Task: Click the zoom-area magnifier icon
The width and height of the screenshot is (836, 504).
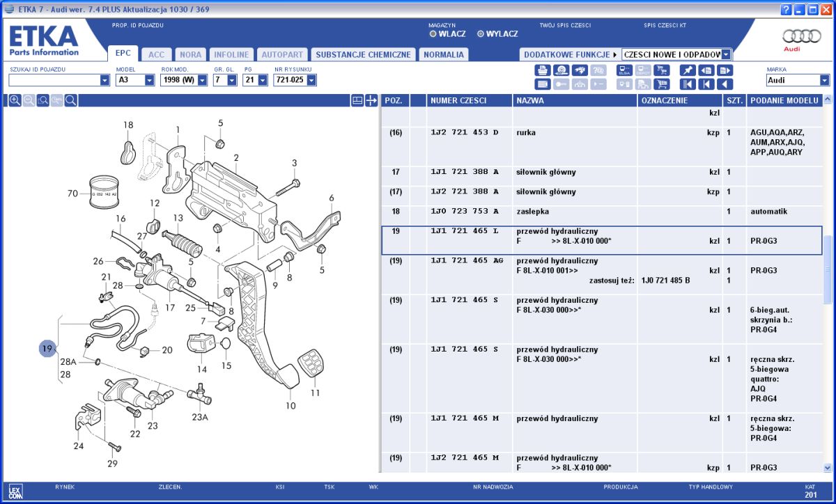Action: (42, 101)
